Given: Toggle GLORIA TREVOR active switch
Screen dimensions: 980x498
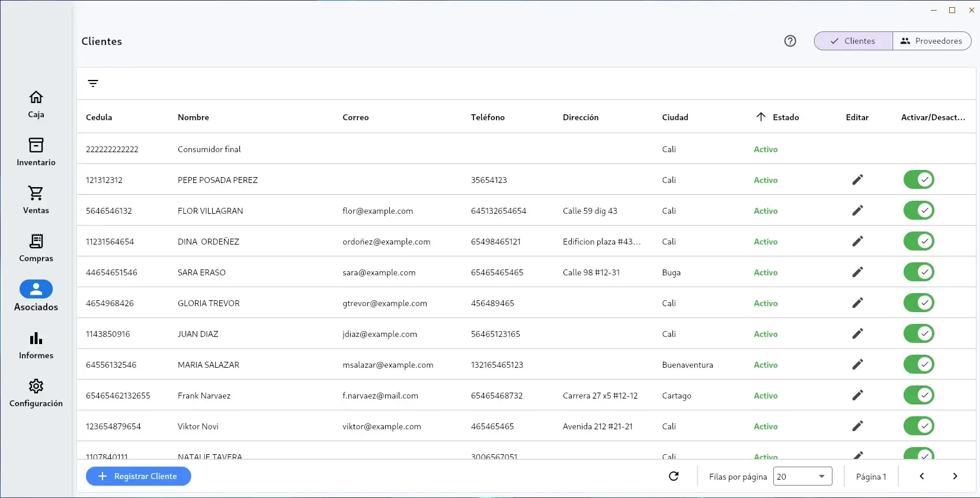Looking at the screenshot, I should point(918,303).
